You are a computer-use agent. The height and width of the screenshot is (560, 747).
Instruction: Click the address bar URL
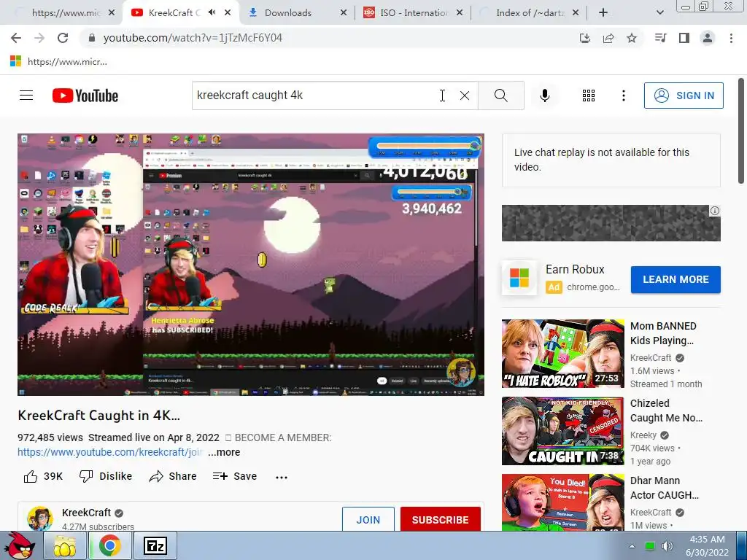point(193,38)
